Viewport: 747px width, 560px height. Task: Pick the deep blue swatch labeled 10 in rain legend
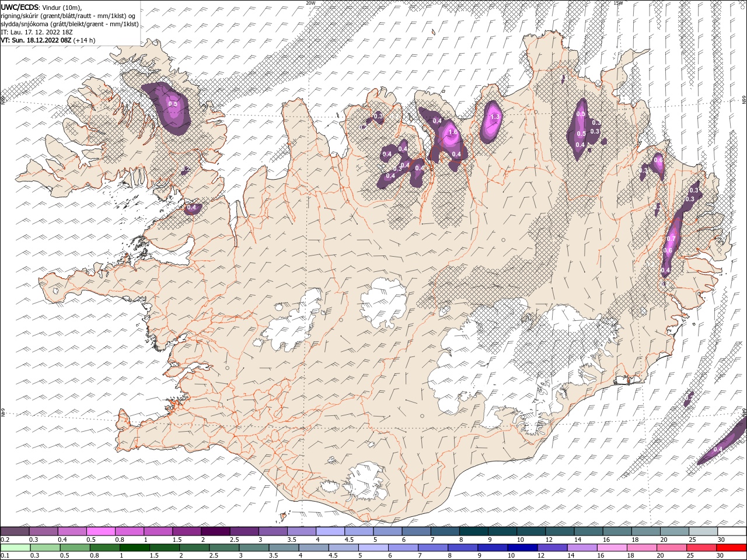point(522,548)
